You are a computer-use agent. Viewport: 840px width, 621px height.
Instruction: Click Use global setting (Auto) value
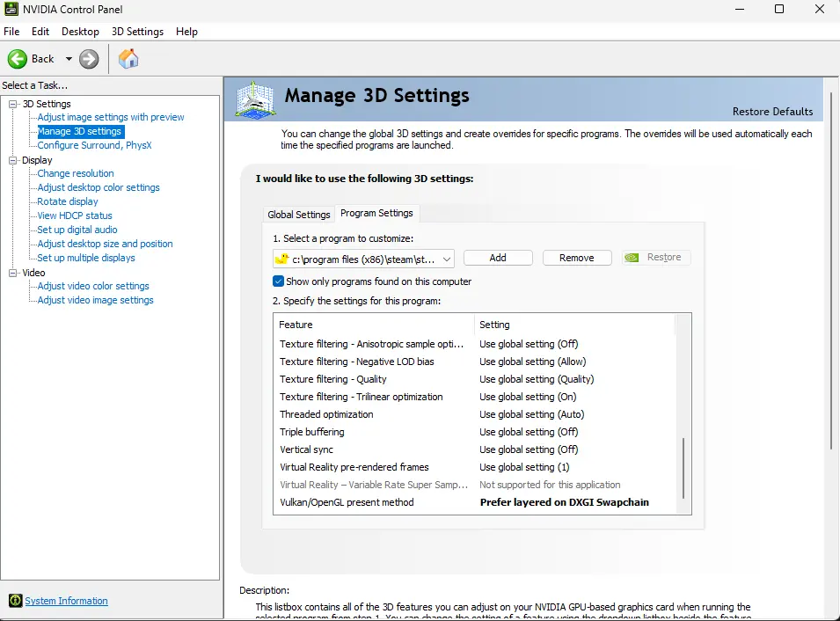coord(531,414)
